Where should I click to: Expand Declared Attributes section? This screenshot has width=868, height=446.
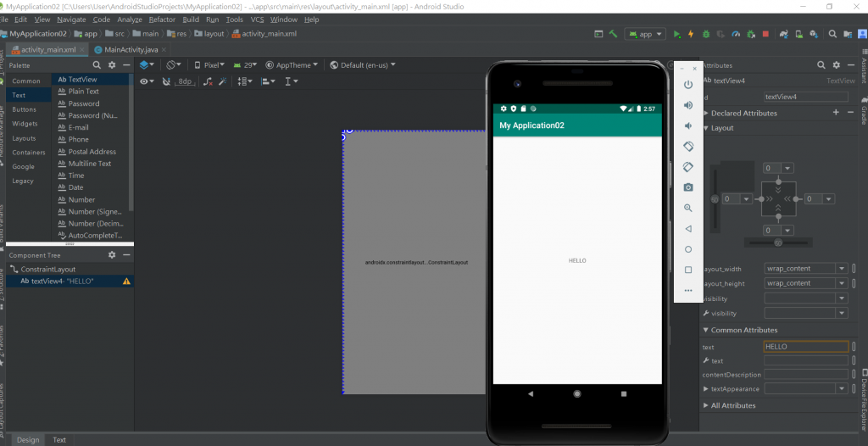point(706,113)
